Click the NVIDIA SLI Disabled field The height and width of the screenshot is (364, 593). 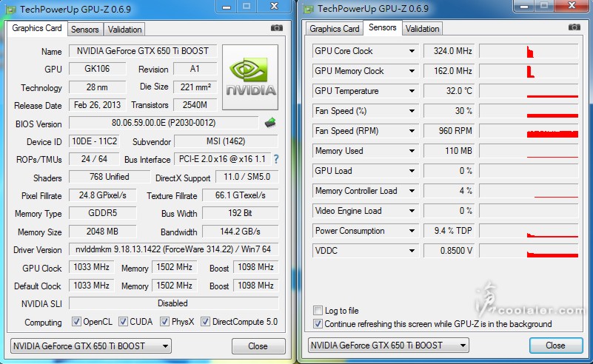pos(173,303)
